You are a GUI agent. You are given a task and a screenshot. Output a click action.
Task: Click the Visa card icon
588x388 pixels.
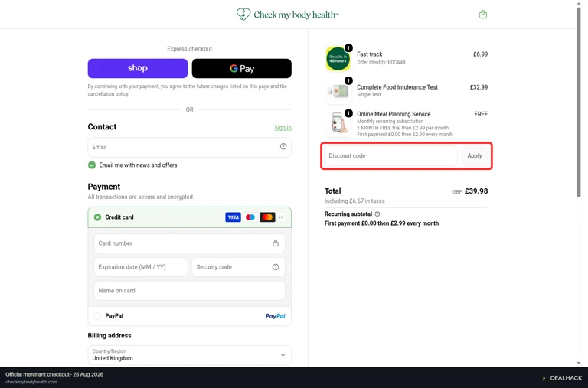[233, 217]
